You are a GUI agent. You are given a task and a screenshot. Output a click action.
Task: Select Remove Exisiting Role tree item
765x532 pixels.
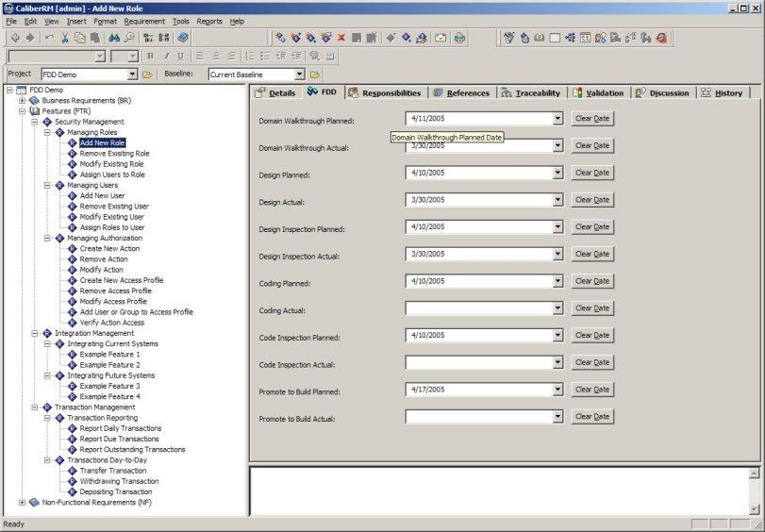click(114, 153)
